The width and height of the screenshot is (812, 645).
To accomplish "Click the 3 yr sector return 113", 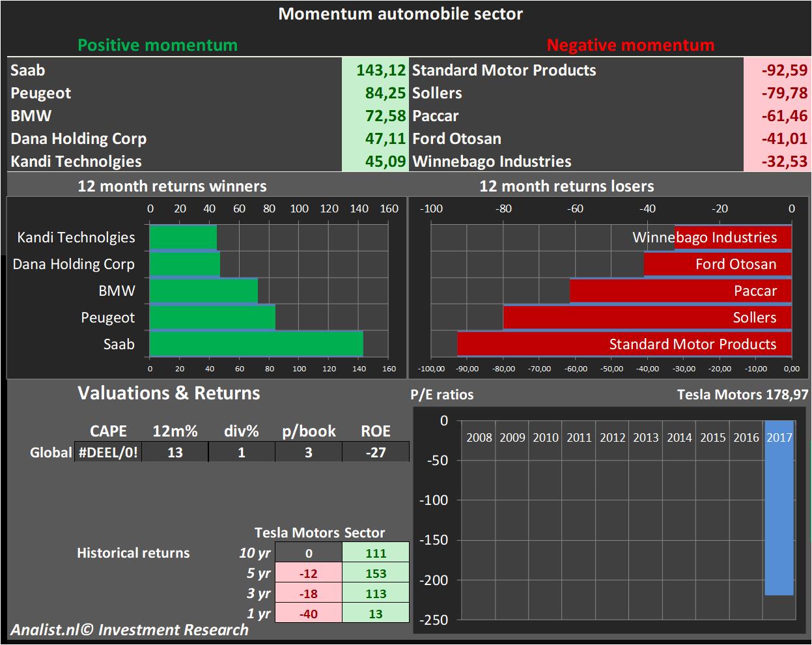I will [x=376, y=594].
